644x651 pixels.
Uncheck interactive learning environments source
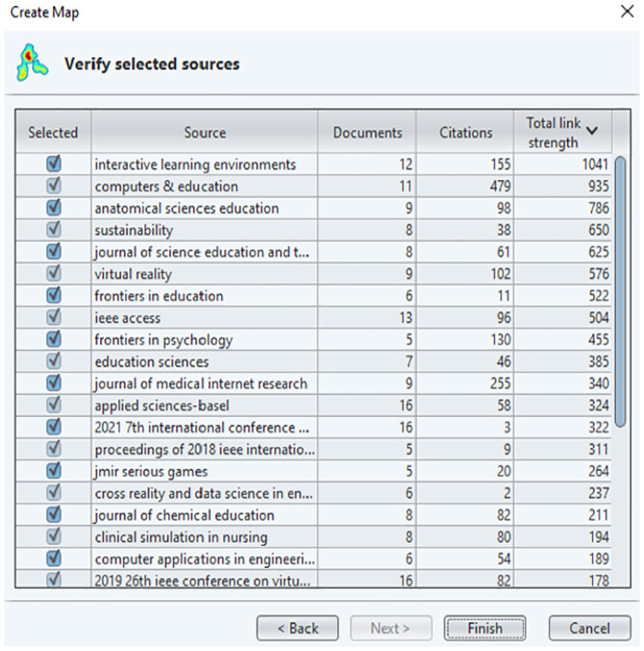click(x=53, y=164)
